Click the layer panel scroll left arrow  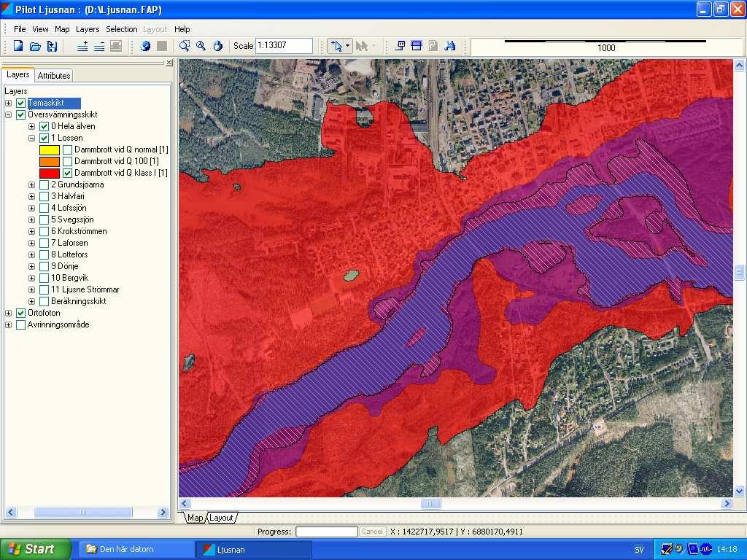point(11,513)
